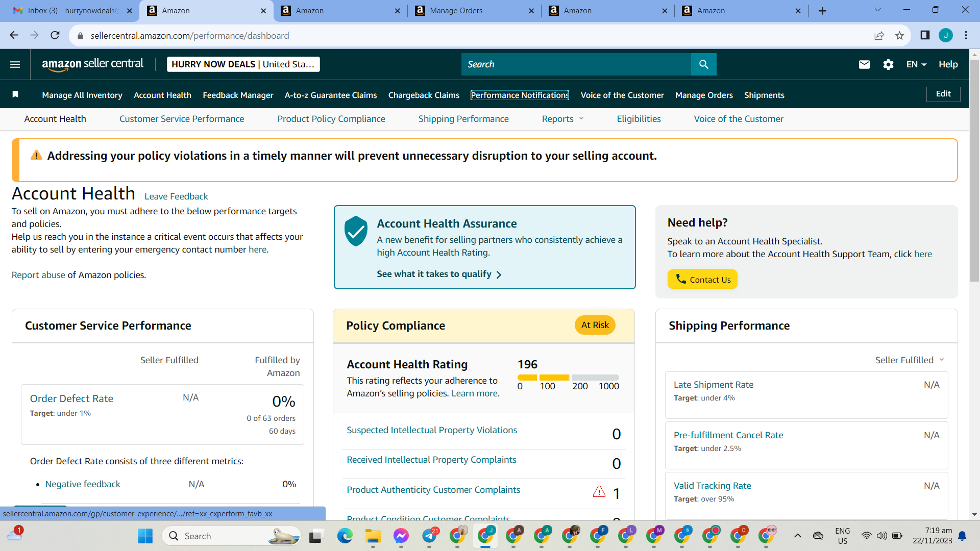Image resolution: width=980 pixels, height=551 pixels.
Task: Open the language EN dropdown
Action: coord(916,64)
